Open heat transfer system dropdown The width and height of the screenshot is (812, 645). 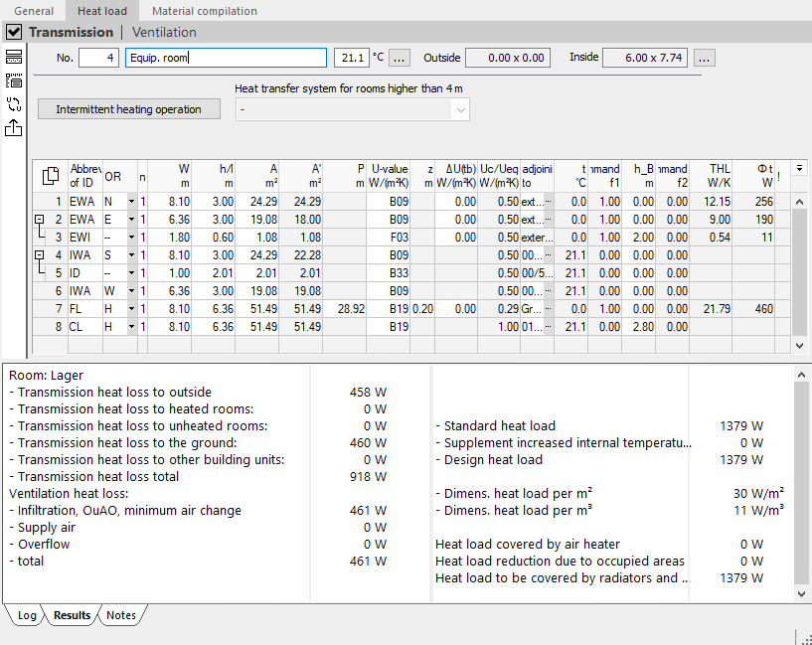pyautogui.click(x=352, y=109)
